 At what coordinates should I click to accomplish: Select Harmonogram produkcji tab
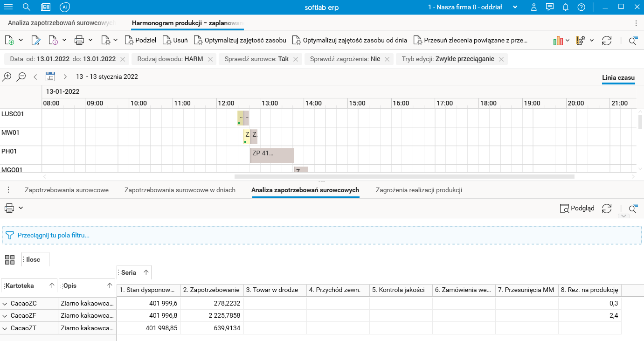pos(188,23)
